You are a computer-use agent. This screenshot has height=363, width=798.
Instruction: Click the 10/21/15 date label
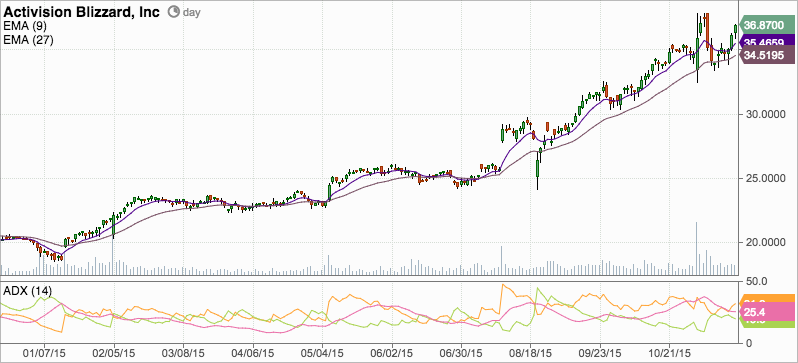[669, 352]
